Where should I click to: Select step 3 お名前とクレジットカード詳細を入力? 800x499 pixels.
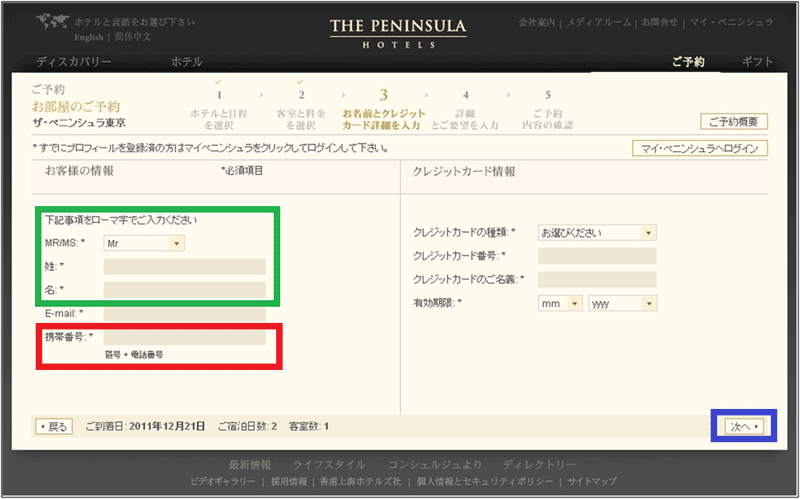(x=384, y=110)
